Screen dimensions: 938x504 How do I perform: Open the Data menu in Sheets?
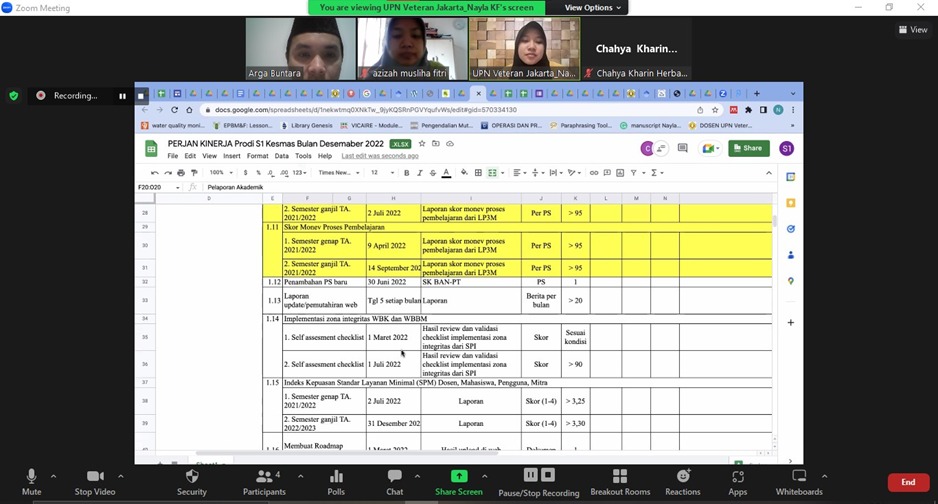pyautogui.click(x=281, y=156)
